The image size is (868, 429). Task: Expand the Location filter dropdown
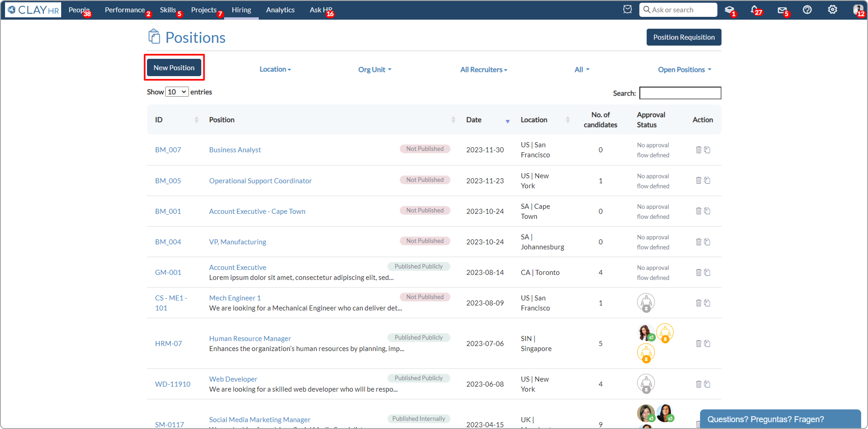[x=275, y=69]
